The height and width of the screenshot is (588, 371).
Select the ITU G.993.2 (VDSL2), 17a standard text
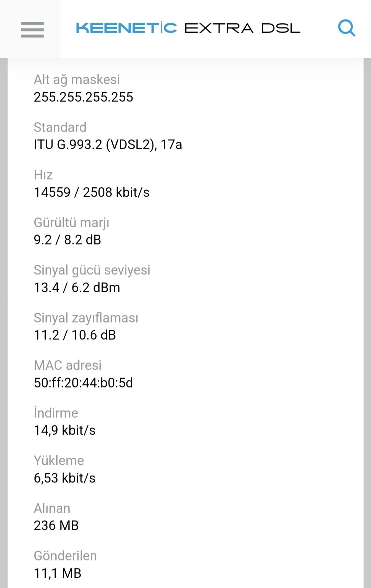108,145
